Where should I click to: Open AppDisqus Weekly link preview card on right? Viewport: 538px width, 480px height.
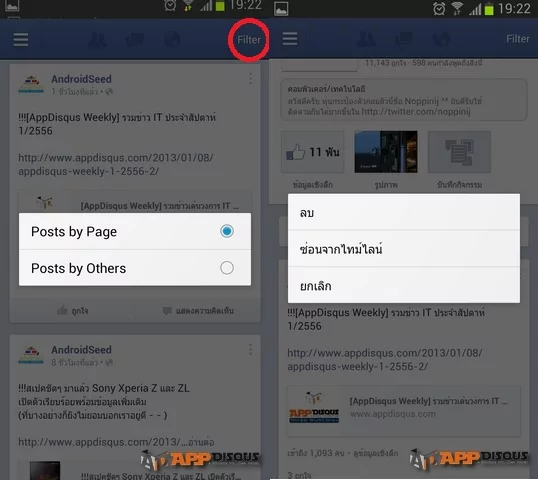coord(404,411)
